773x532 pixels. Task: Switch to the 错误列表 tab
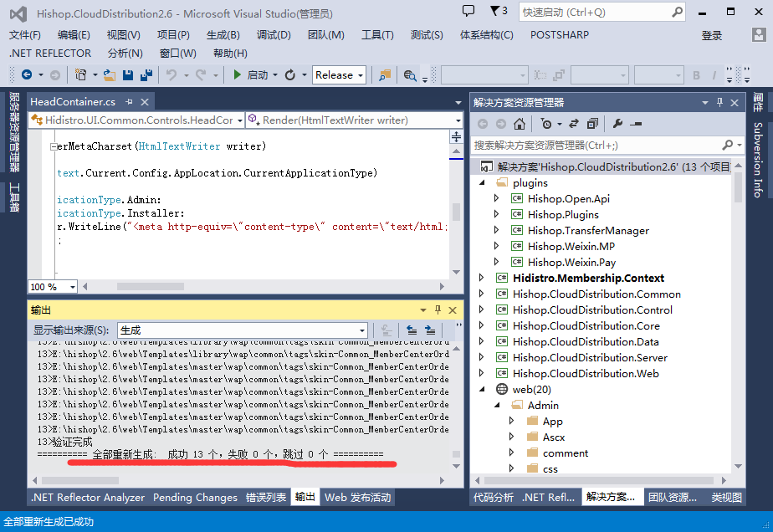coord(266,498)
